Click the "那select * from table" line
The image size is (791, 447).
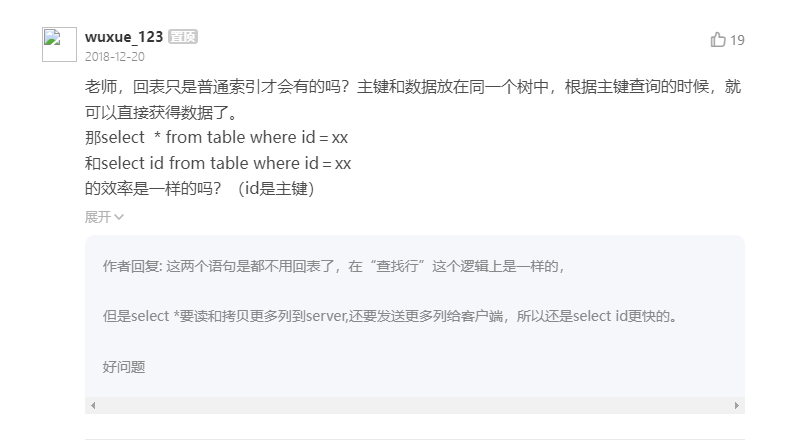(x=216, y=137)
